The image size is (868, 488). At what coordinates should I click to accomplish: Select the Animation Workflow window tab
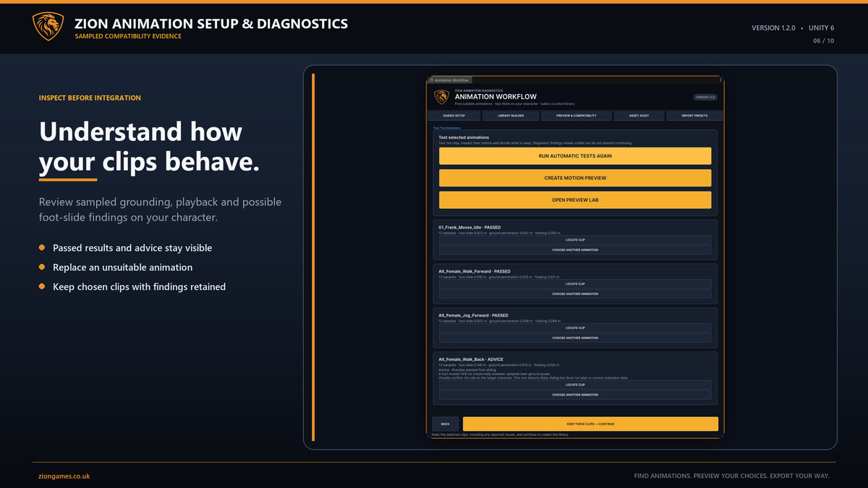(x=449, y=80)
